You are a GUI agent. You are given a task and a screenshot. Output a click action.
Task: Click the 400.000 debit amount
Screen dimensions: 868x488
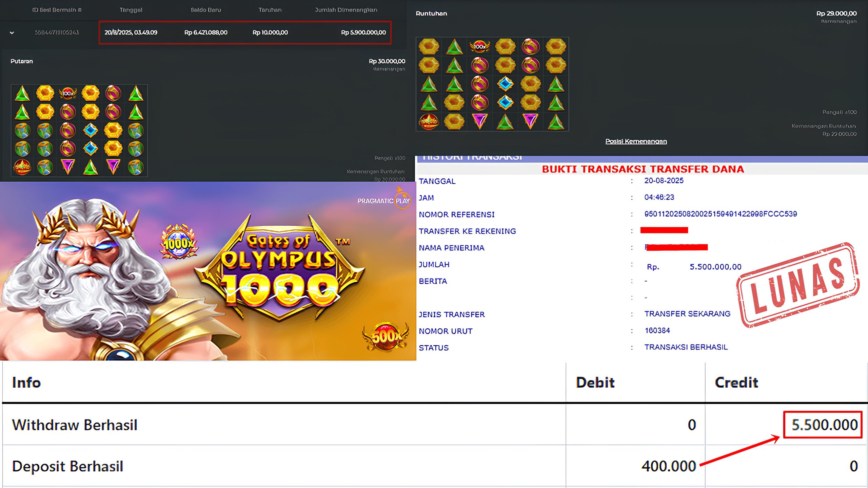click(x=668, y=466)
